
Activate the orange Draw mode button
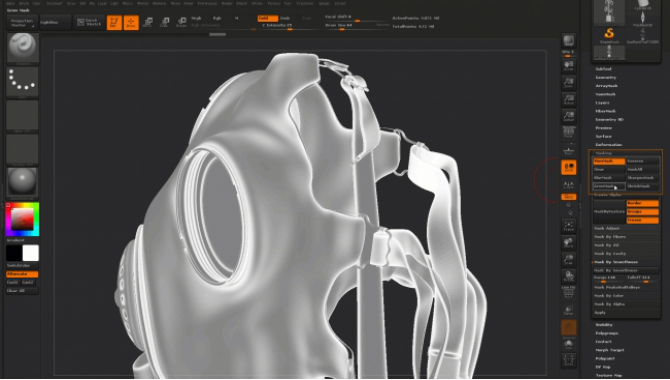131,22
